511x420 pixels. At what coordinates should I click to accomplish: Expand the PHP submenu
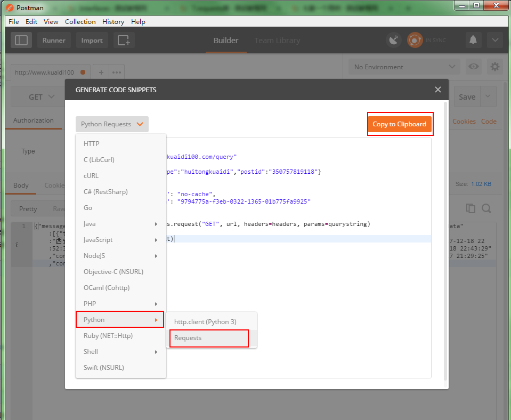click(x=120, y=304)
